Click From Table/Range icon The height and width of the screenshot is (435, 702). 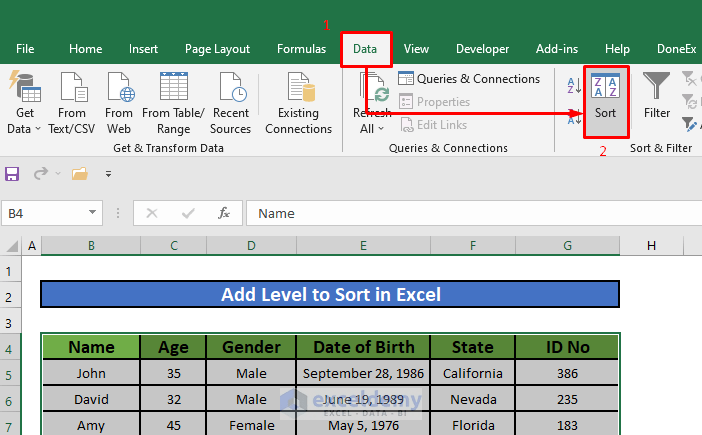coord(174,86)
